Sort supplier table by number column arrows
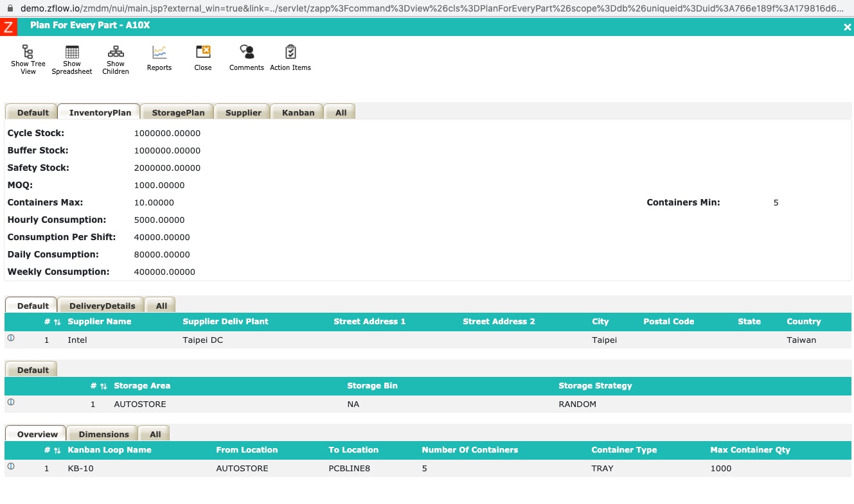The height and width of the screenshot is (504, 854). pyautogui.click(x=57, y=322)
